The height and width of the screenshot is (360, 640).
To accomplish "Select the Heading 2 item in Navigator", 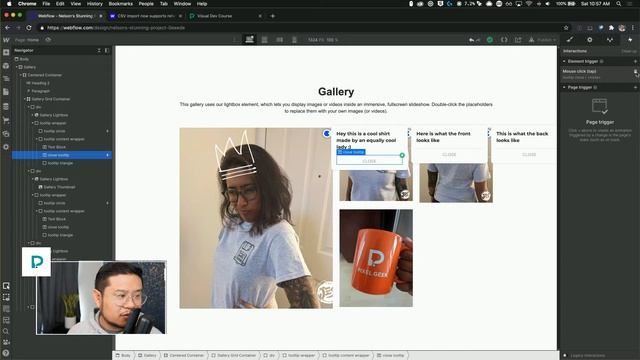I will [x=40, y=83].
